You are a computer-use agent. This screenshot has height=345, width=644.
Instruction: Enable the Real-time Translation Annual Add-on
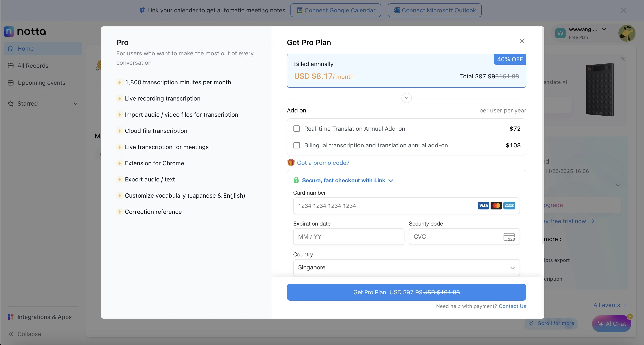[296, 128]
